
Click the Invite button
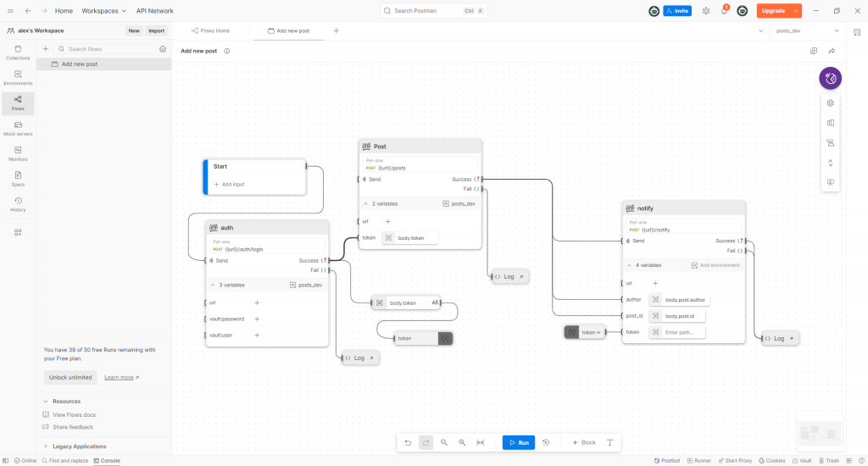click(x=677, y=10)
